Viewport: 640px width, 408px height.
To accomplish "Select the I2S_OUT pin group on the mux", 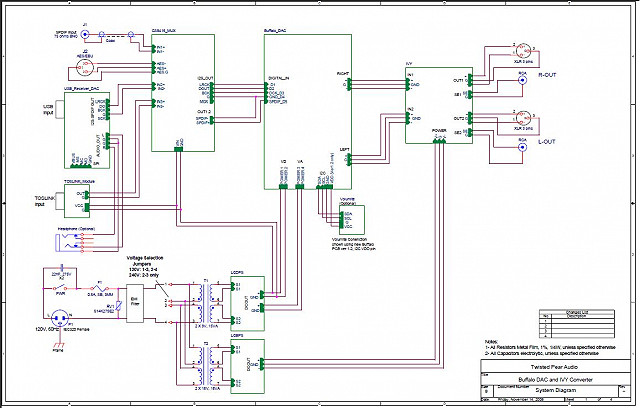I will click(x=206, y=91).
